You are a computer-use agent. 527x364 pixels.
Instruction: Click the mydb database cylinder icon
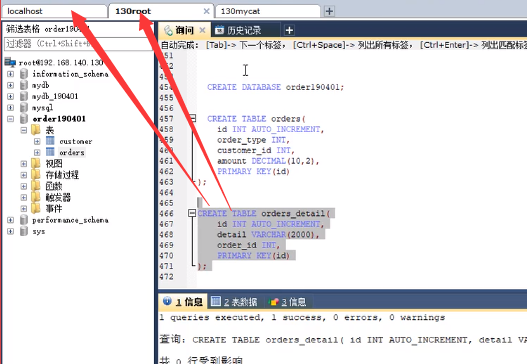[24, 85]
